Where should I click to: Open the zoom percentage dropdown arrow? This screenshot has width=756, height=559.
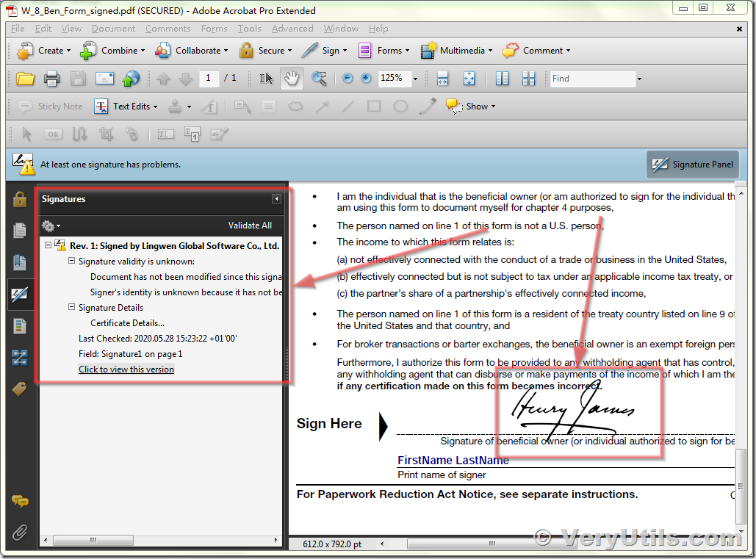pos(415,79)
